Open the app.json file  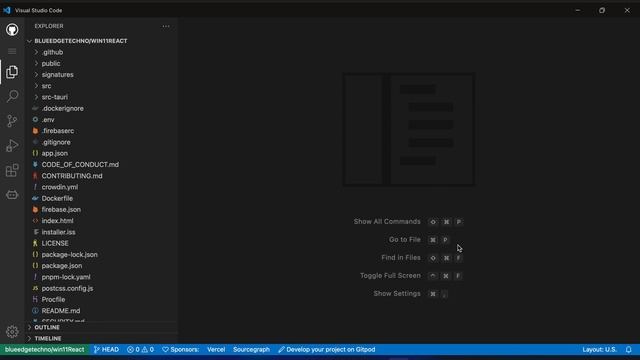(x=101, y=153)
